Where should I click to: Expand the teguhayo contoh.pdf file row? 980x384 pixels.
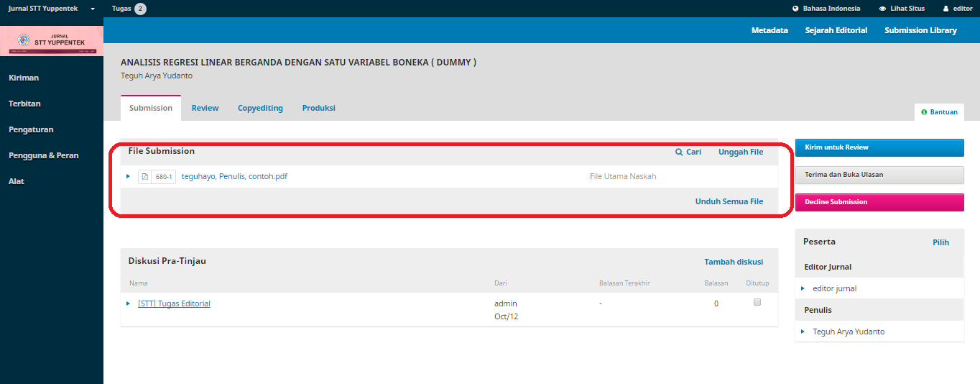tap(128, 176)
